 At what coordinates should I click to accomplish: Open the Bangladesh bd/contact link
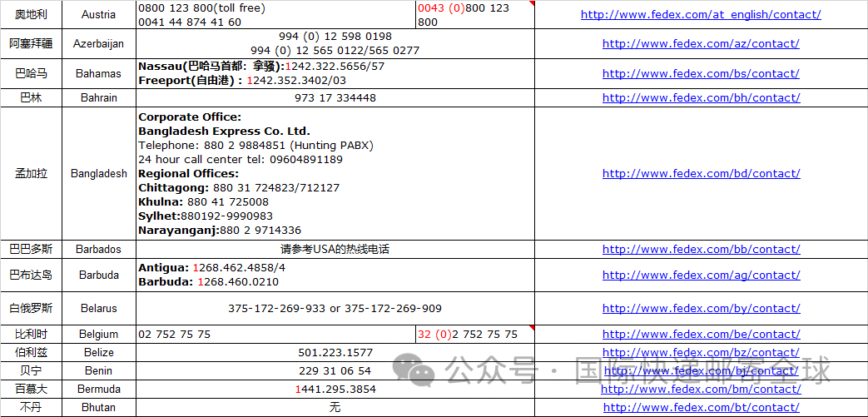701,173
